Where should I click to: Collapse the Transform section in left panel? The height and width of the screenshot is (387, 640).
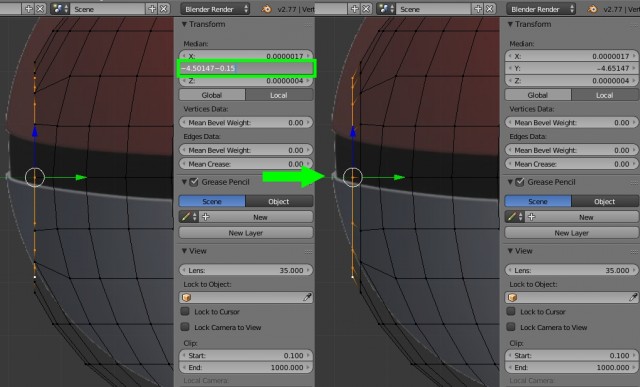[184, 24]
